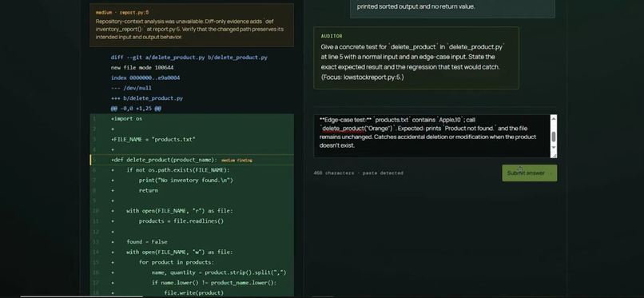Image resolution: width=644 pixels, height=298 pixels.
Task: Click the 'Give a concrete test' auditor question text
Action: (412, 62)
